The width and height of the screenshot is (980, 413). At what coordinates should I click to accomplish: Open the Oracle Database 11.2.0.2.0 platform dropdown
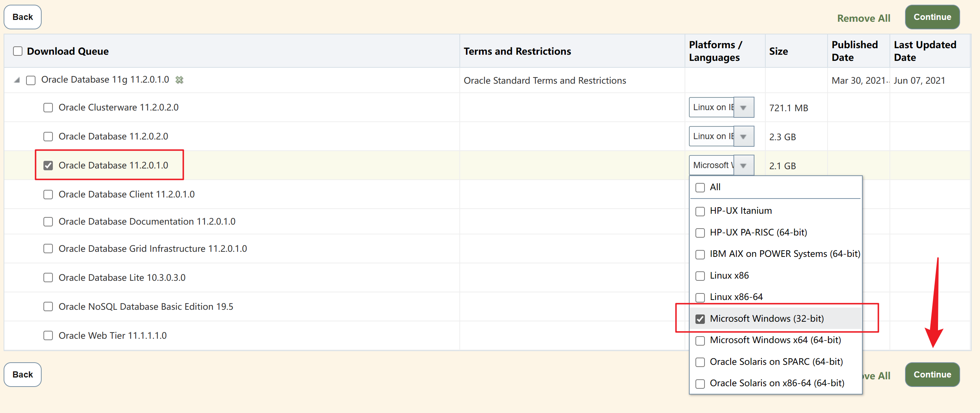pos(743,137)
